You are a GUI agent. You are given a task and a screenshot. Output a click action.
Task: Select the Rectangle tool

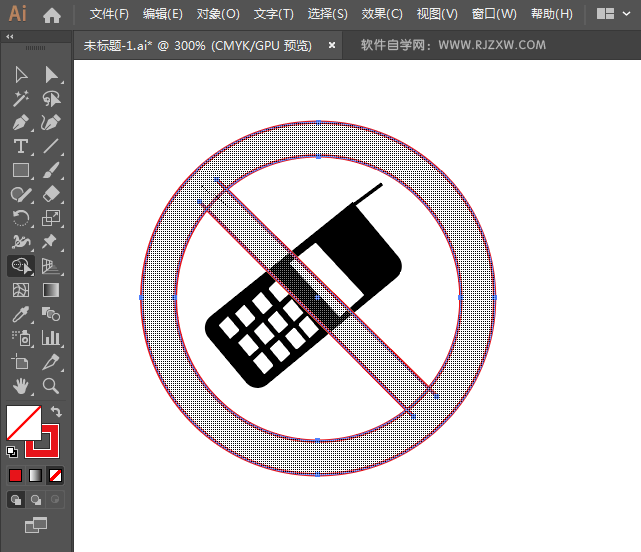point(21,170)
